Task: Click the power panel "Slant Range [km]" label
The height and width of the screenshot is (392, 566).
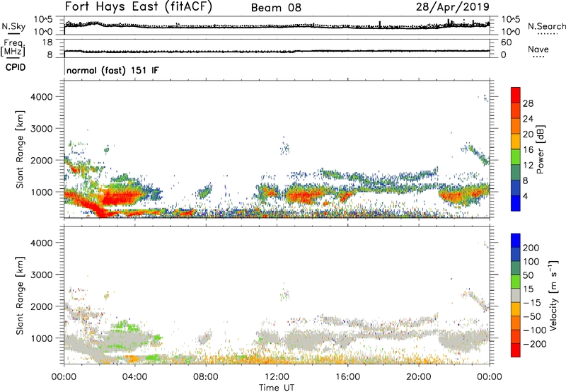Action: pos(20,149)
